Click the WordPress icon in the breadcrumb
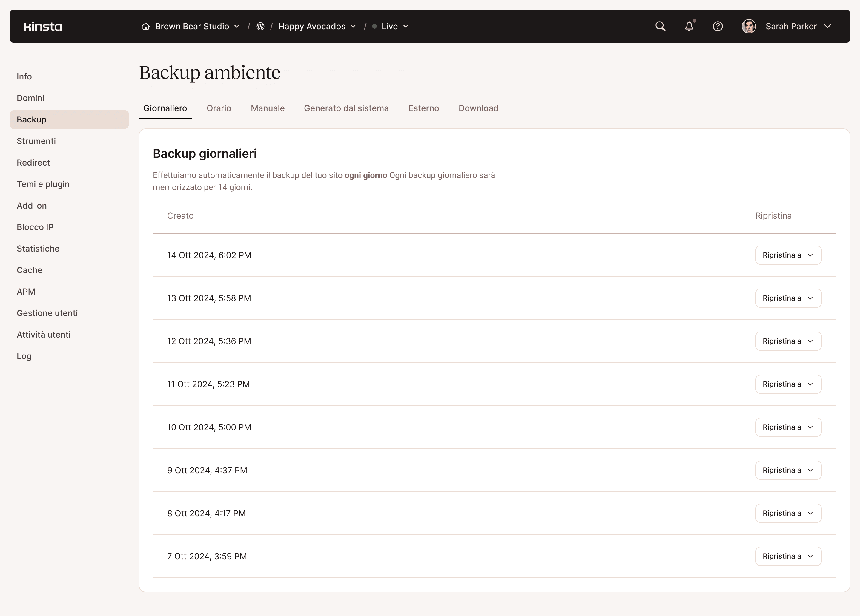The image size is (860, 616). coord(260,26)
